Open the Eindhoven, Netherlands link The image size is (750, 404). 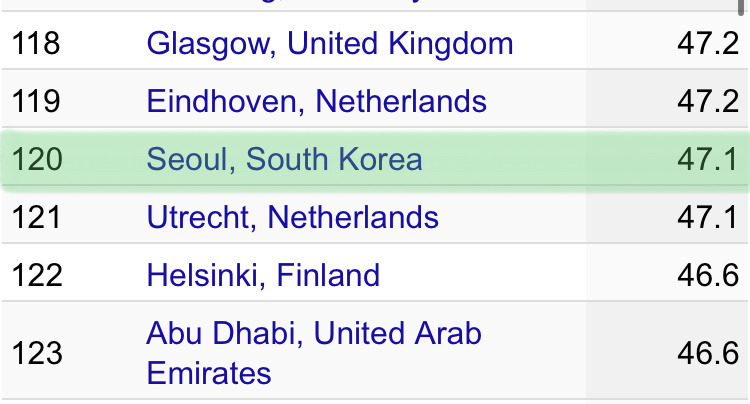pos(316,101)
